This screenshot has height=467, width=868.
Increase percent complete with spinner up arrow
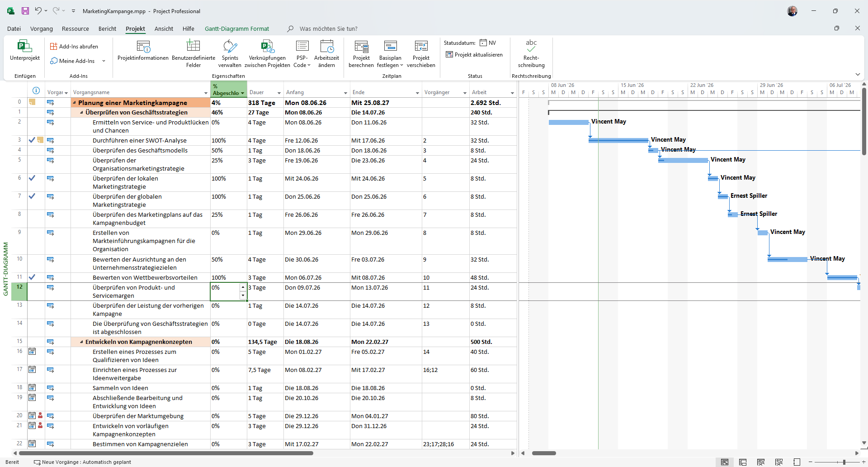click(x=243, y=287)
